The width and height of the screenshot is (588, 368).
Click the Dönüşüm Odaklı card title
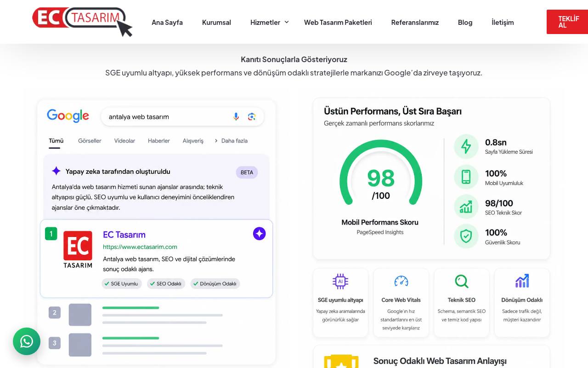522,300
